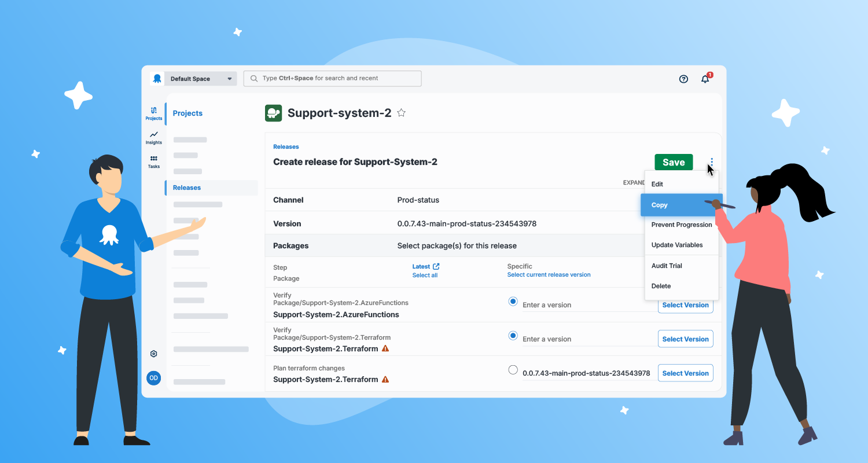This screenshot has height=463, width=868.
Task: Open the notifications bell
Action: pyautogui.click(x=705, y=79)
